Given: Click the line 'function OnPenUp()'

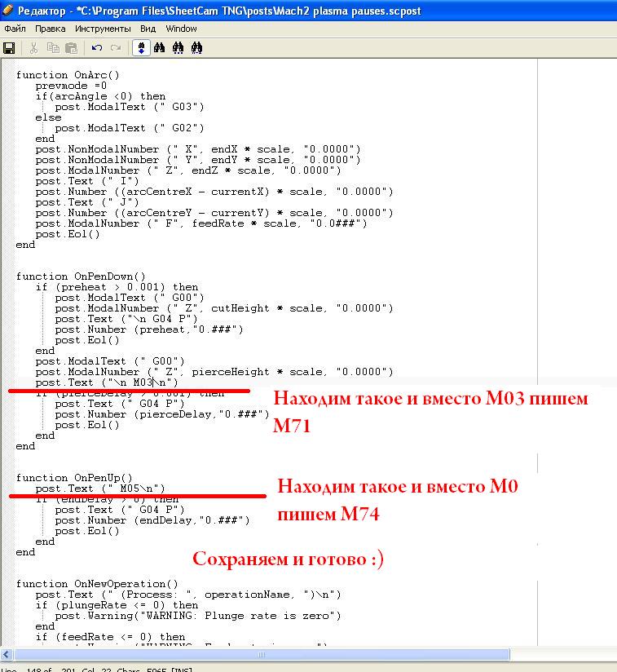Looking at the screenshot, I should click(x=74, y=478).
